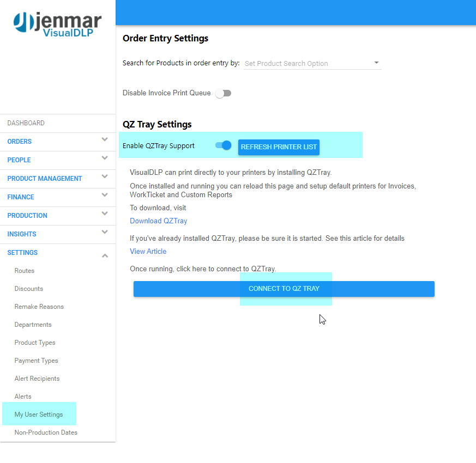This screenshot has width=476, height=463.
Task: Click Connect to QZ Tray button
Action: click(284, 289)
